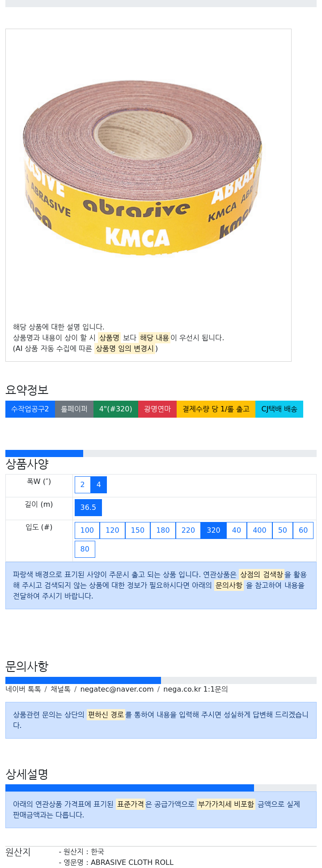Viewport: 322px width, 868px height.
Task: Click the 결제수량 당 1/롤 출고 tag
Action: point(216,409)
